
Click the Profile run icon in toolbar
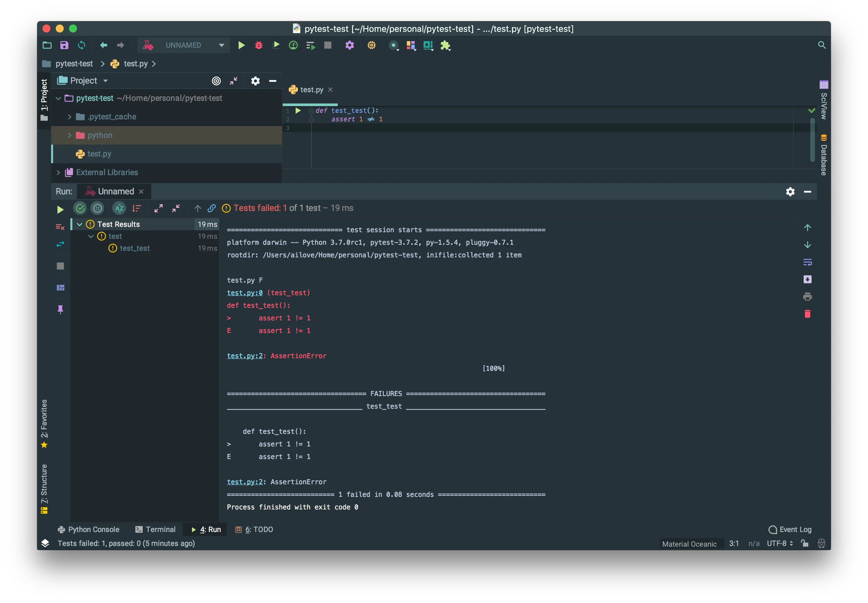coord(293,45)
